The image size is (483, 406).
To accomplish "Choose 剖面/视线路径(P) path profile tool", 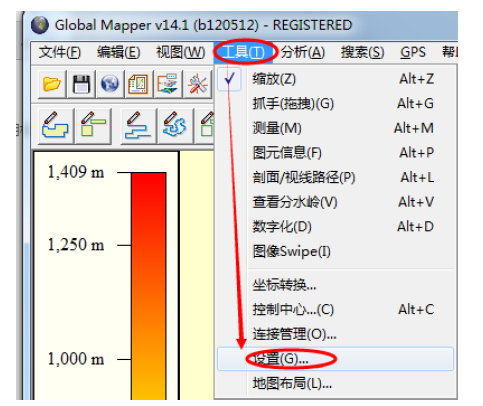I will pyautogui.click(x=335, y=178).
